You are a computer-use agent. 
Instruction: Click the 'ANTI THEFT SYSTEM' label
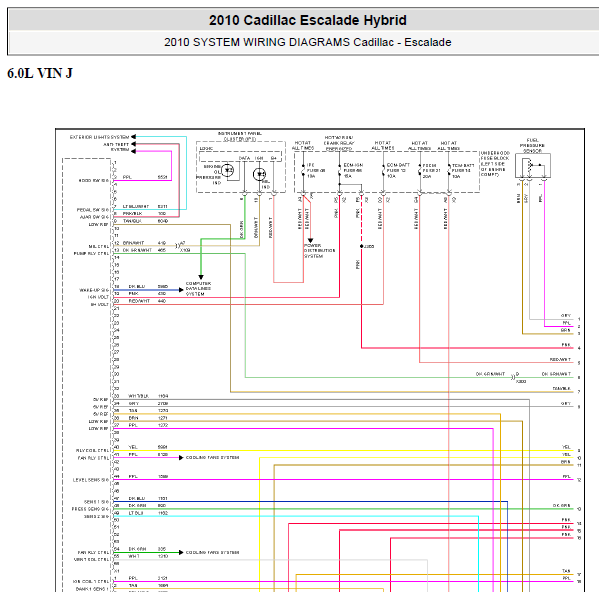(117, 147)
